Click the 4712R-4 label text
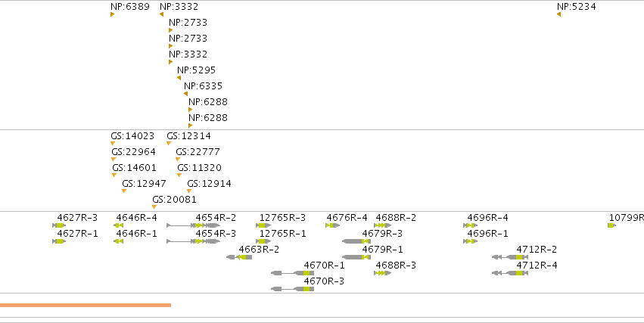Viewport: 644px width, 323px height. tap(537, 265)
